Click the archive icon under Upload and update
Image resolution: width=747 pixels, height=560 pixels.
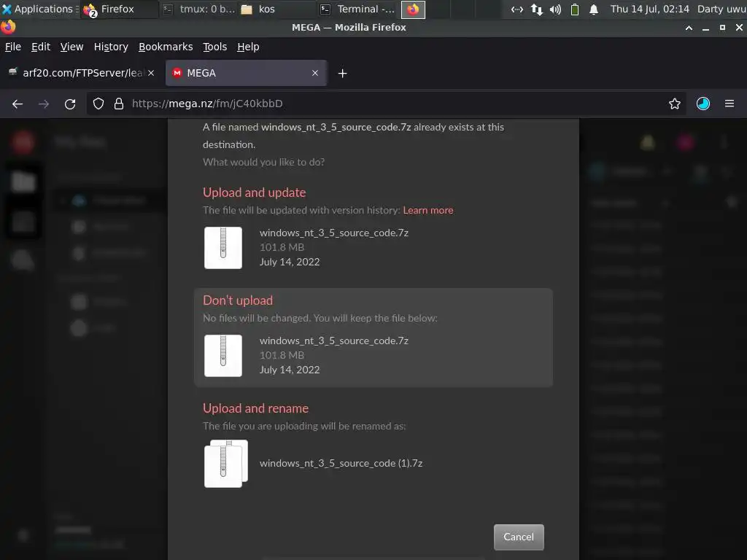tap(223, 248)
